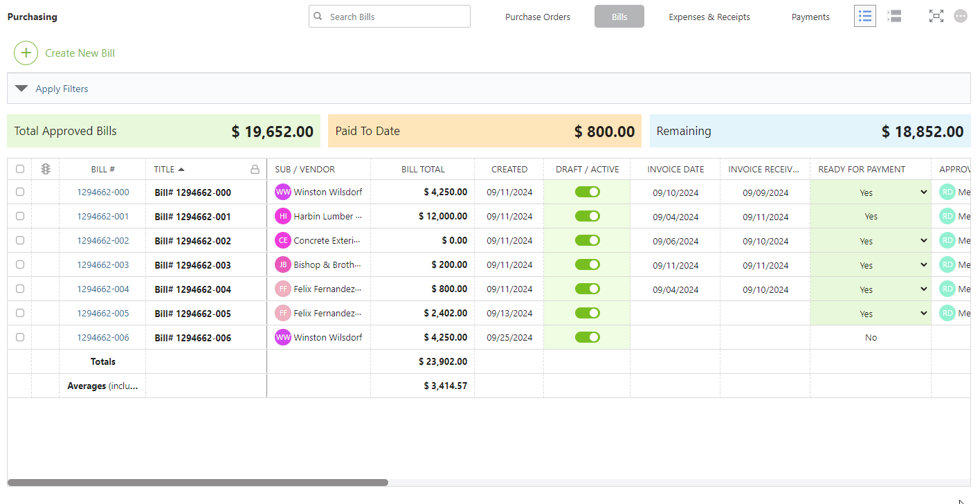Toggle Draft/Active switch for bill 1294662-006
Screen dimensions: 980x504
[x=587, y=337]
